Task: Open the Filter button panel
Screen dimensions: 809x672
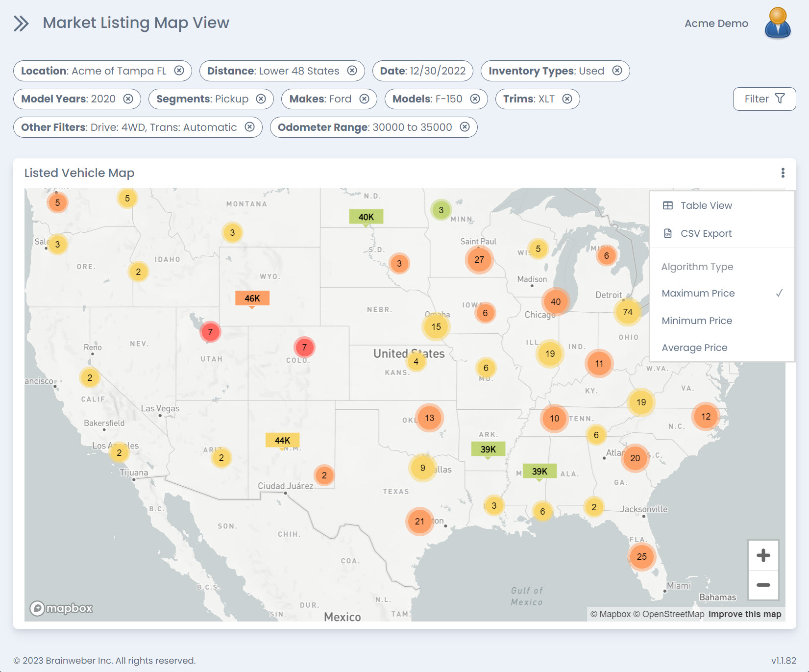Action: coord(764,99)
